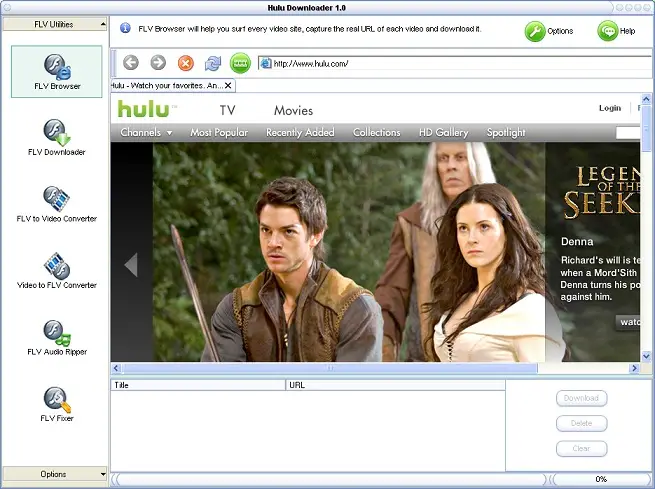The height and width of the screenshot is (489, 655).
Task: Click the wrench Options icon
Action: tap(535, 31)
